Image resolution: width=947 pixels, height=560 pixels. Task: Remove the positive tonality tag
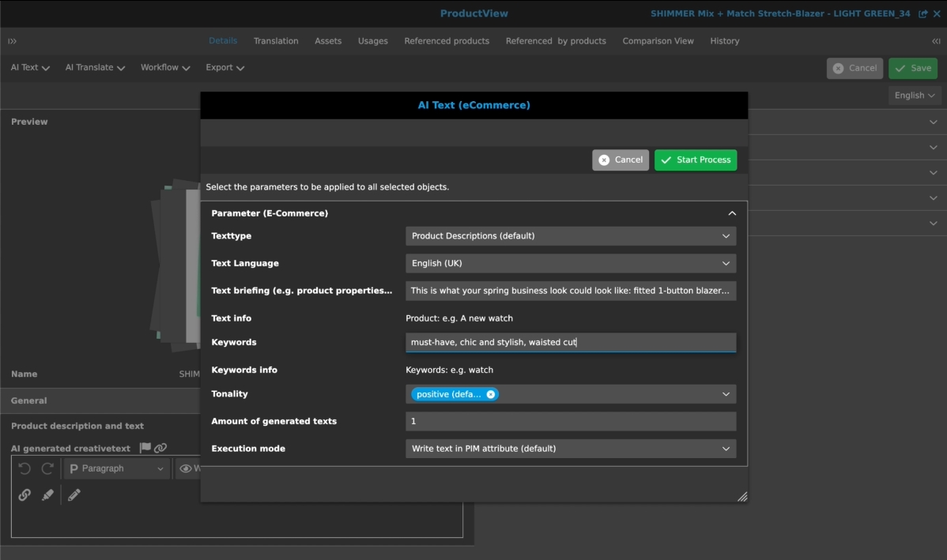point(490,394)
